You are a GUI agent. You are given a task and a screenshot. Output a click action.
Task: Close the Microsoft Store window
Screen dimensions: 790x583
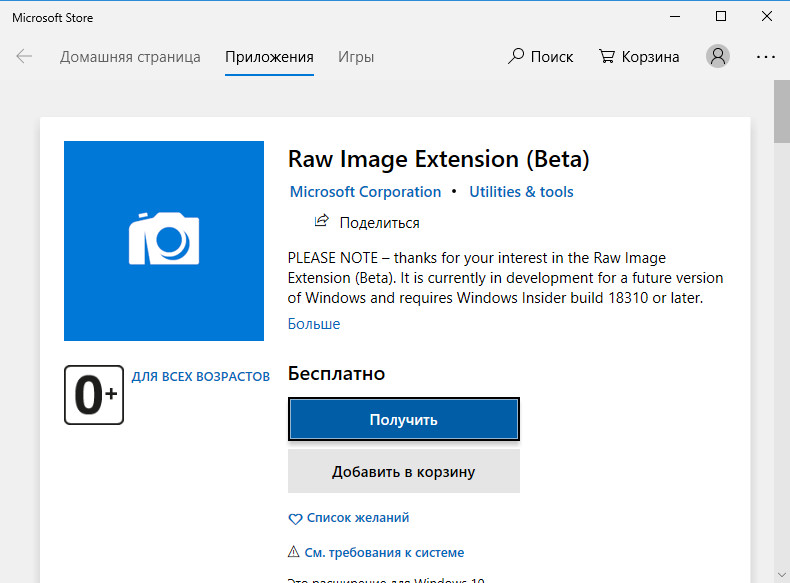[767, 17]
